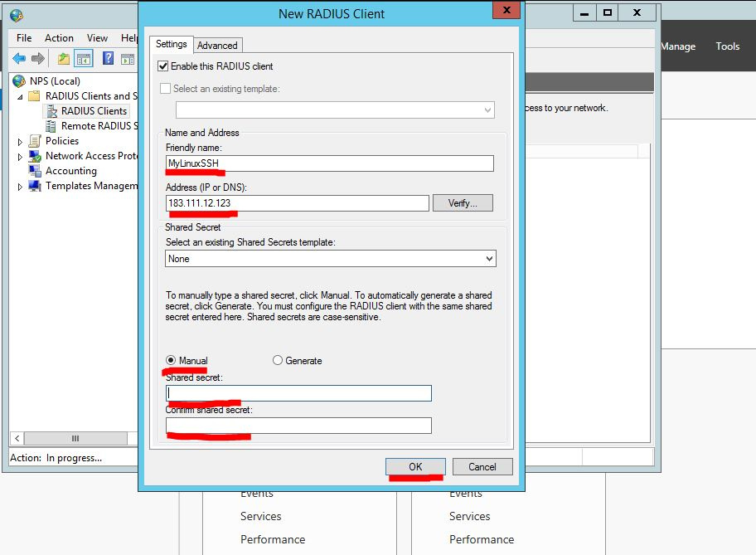756x555 pixels.
Task: Select the Manual radio button
Action: pyautogui.click(x=171, y=360)
